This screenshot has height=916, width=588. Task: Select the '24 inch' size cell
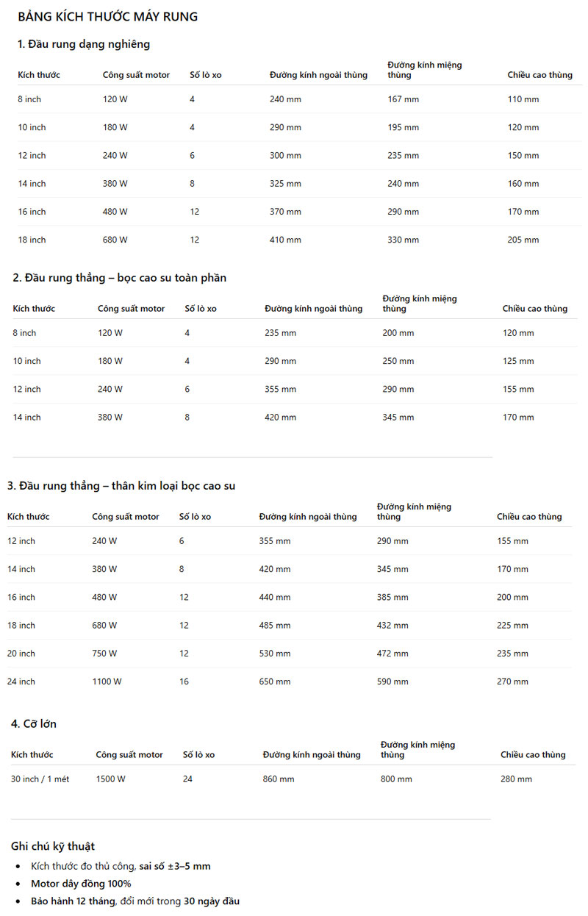(x=21, y=681)
